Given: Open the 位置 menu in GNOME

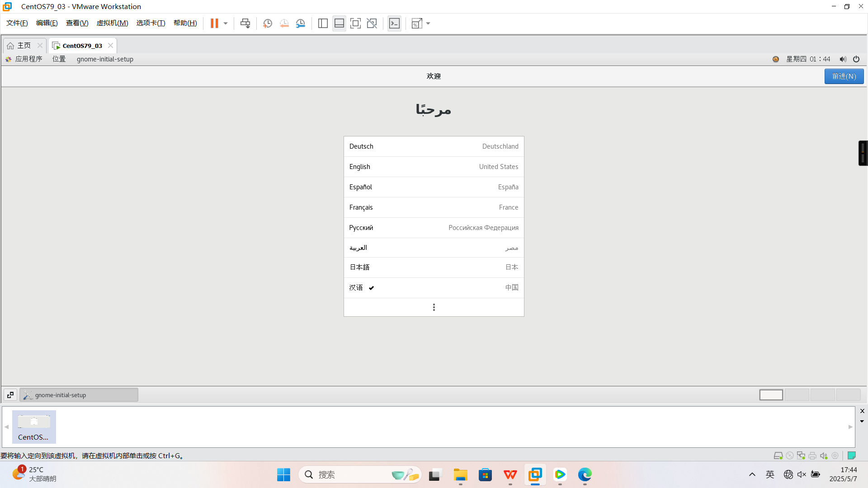Looking at the screenshot, I should [x=59, y=59].
